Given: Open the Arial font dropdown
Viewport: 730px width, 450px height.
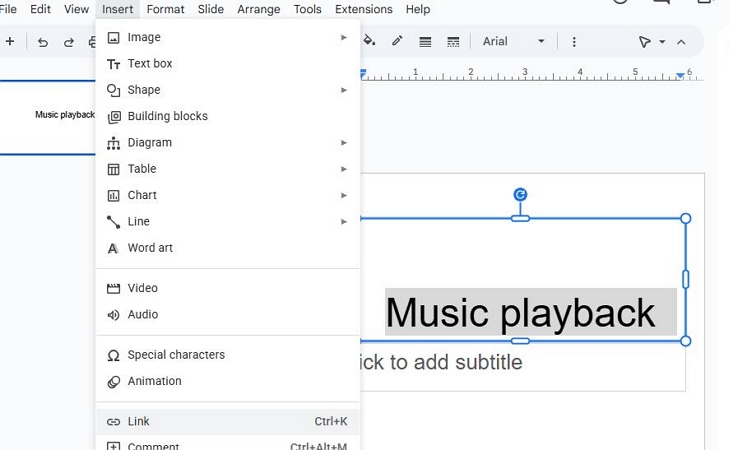Looking at the screenshot, I should (x=514, y=41).
